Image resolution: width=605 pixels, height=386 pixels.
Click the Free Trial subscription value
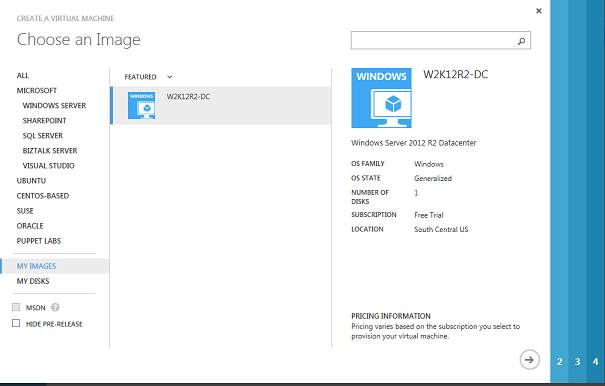click(429, 215)
